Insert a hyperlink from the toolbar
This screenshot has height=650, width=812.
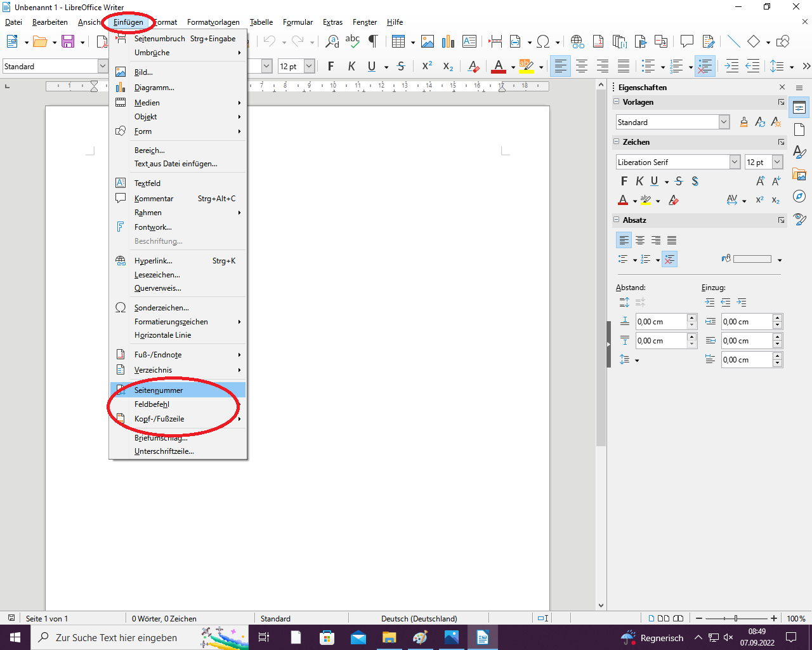[577, 42]
